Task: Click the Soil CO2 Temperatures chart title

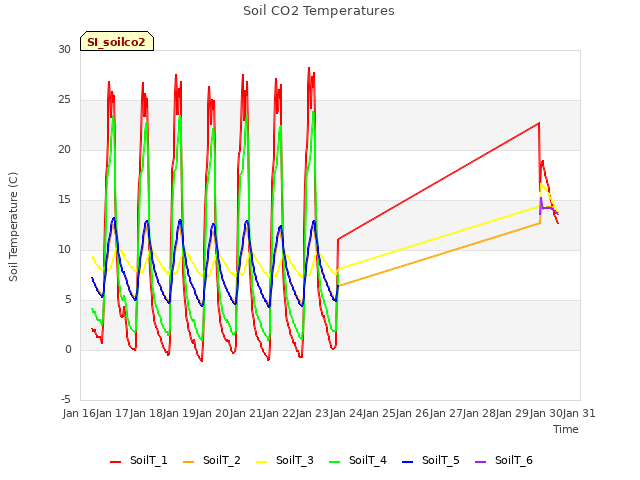Action: click(319, 11)
